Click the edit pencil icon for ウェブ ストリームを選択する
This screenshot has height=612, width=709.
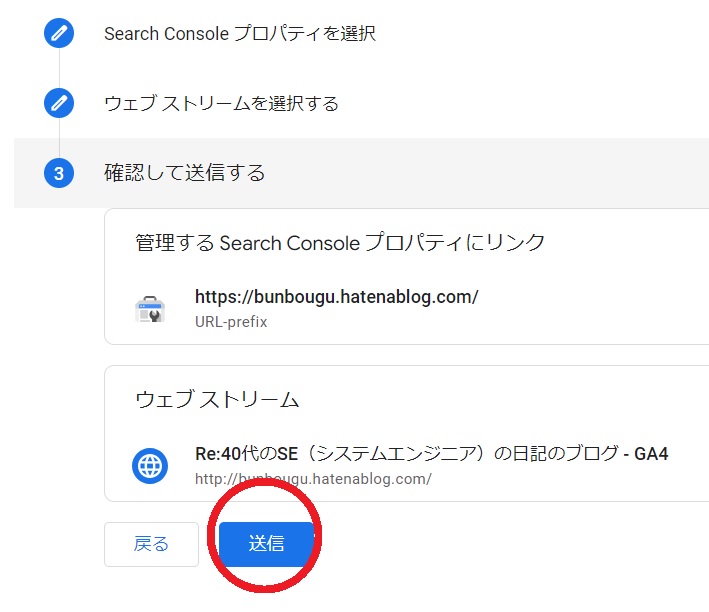[x=59, y=103]
